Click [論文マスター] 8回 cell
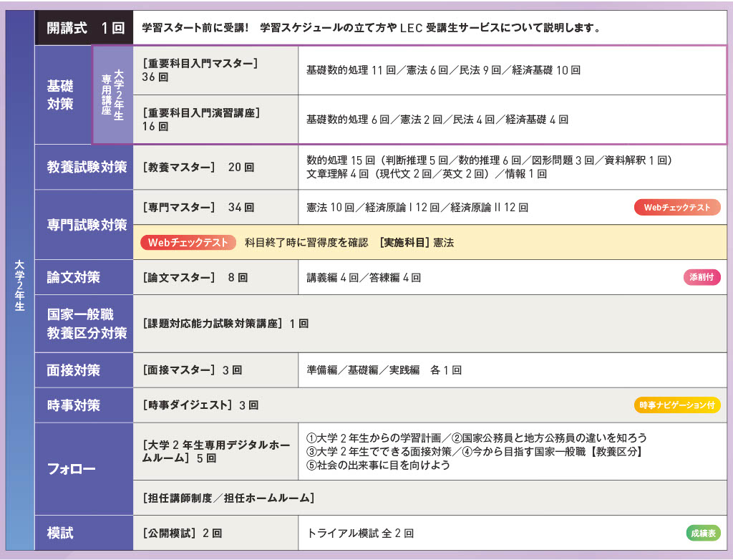 click(215, 277)
